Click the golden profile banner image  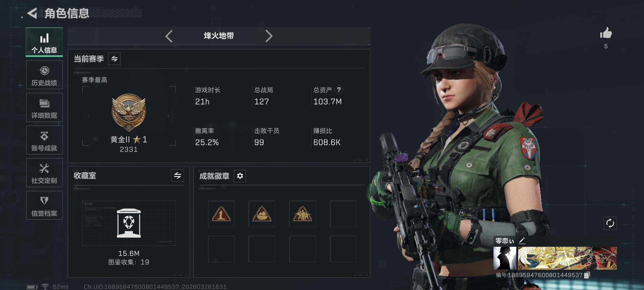[x=567, y=258]
